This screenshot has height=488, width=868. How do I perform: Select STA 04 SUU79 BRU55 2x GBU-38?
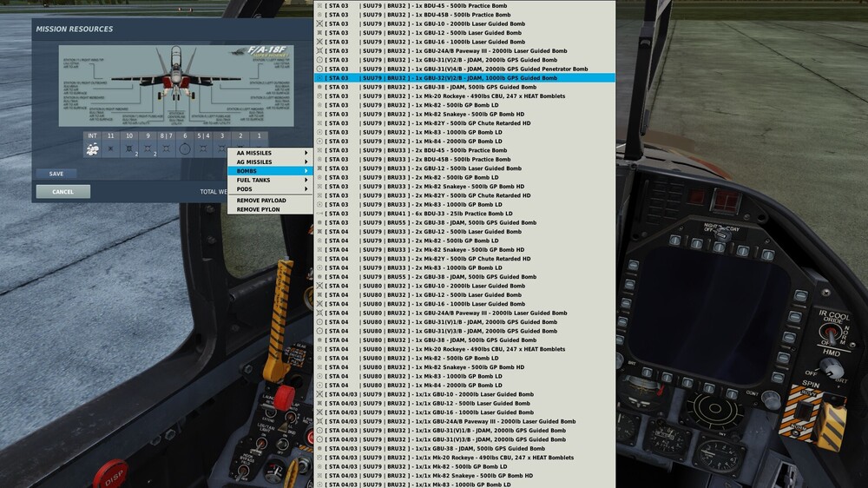[464, 277]
